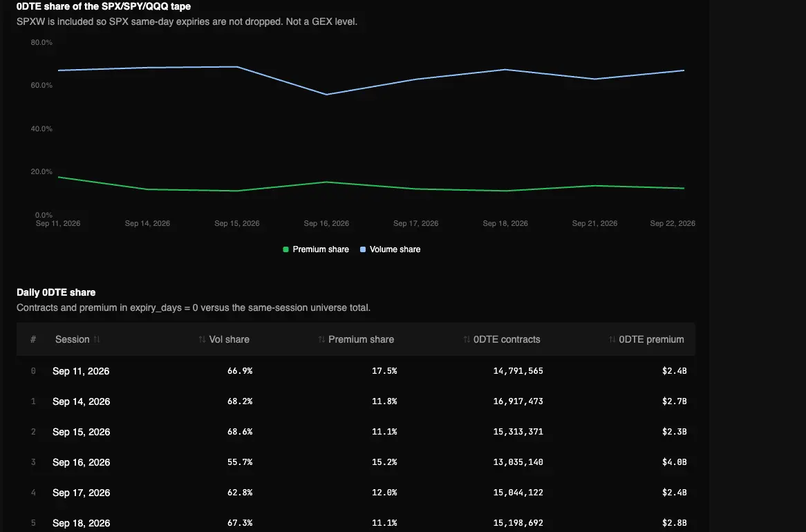Click the Sep 16, 2026 session cell

coord(81,462)
